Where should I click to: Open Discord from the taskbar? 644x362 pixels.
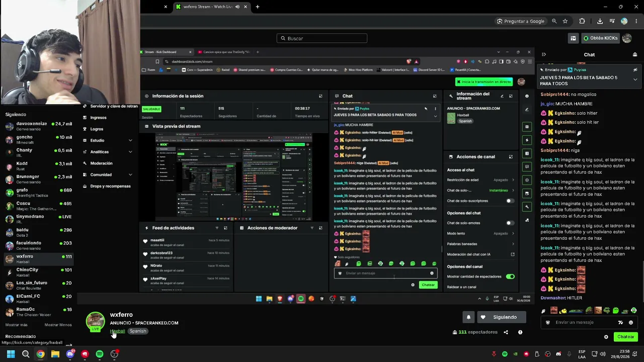pos(70,354)
